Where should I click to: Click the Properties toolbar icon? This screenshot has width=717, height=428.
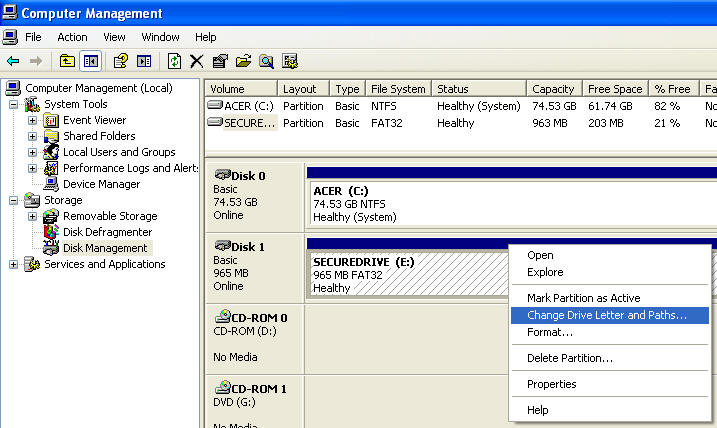tap(220, 61)
